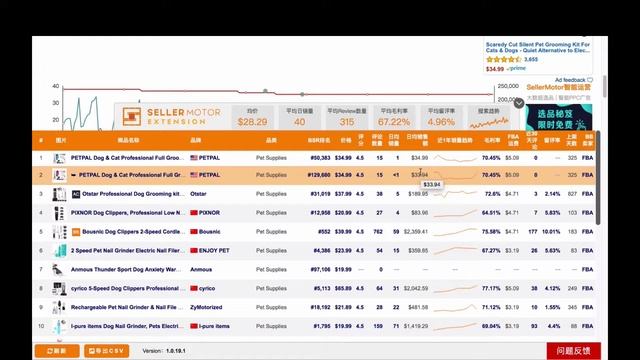Click the China flag next to I-pure items
This screenshot has height=360, width=640.
click(194, 326)
